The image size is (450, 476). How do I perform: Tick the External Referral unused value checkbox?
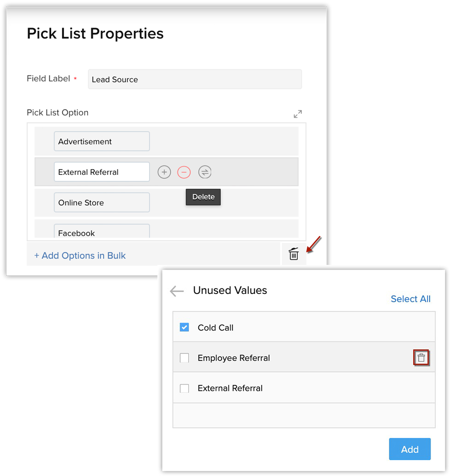[x=185, y=388]
